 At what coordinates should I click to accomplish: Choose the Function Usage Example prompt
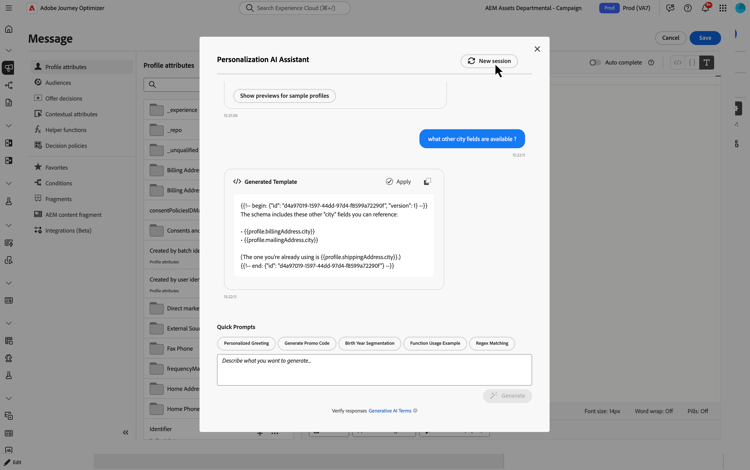point(435,343)
